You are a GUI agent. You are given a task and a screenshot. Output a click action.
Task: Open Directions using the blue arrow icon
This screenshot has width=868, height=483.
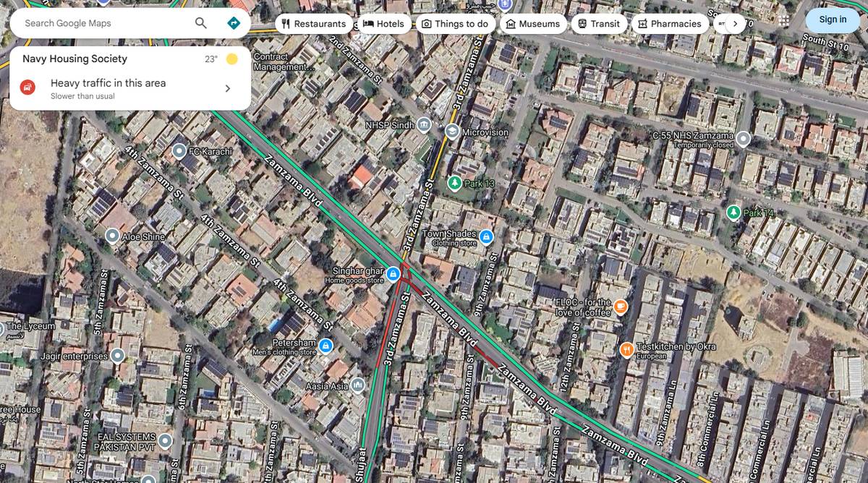coord(233,23)
